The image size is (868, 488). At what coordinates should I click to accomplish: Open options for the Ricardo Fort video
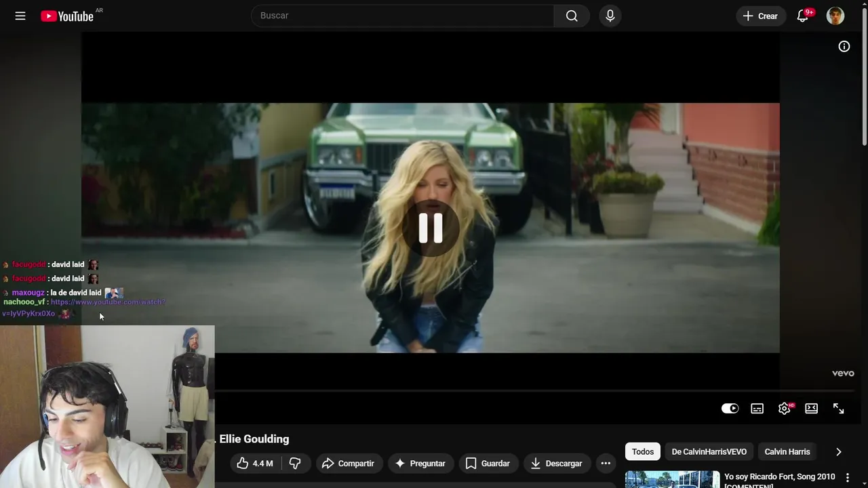point(848,478)
